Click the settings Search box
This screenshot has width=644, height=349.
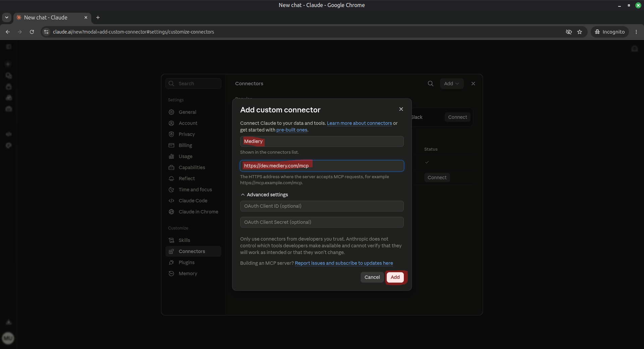193,84
